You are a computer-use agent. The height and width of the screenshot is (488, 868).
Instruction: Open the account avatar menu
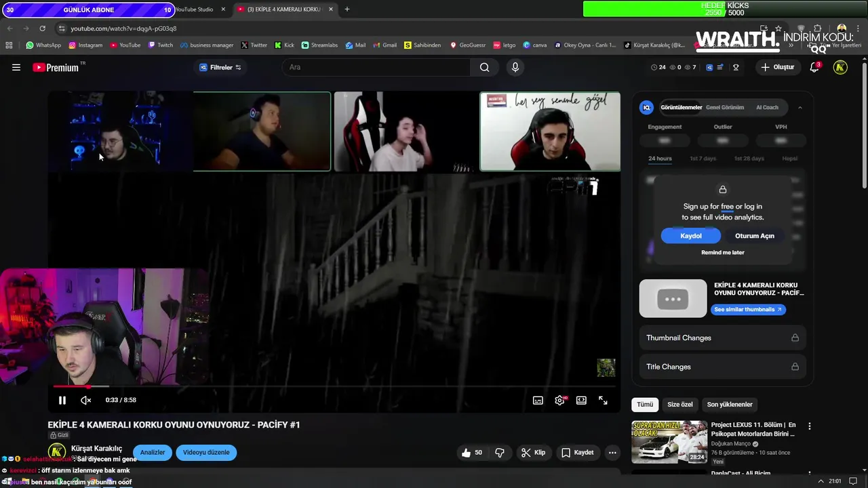coord(840,67)
